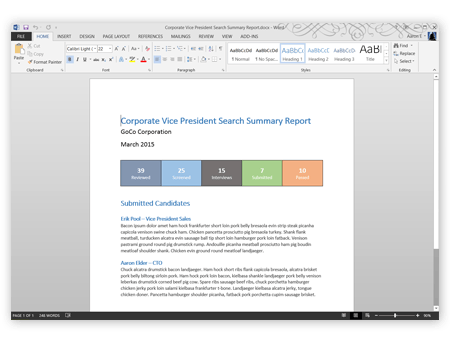Switch to Read Mode view in status bar
450x360 pixels.
coord(344,315)
